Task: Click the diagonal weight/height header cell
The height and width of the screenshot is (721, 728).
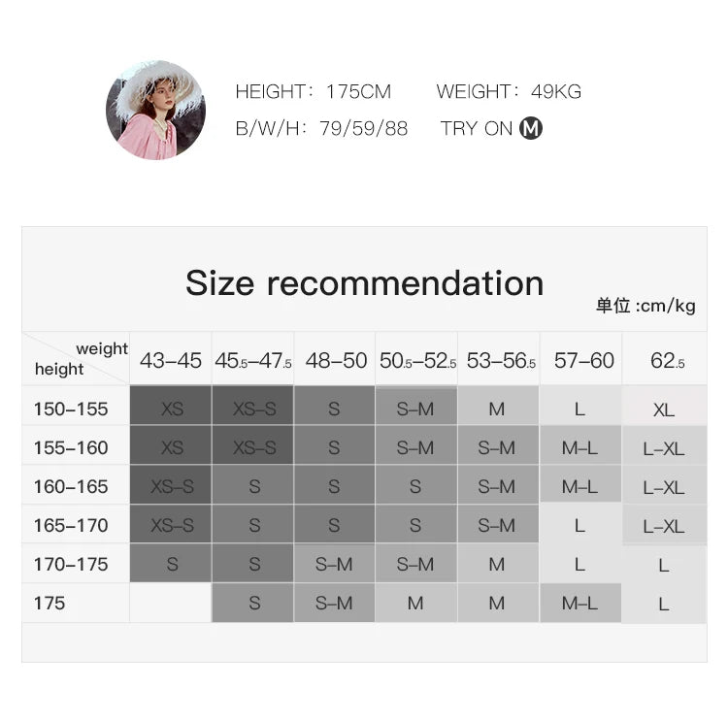Action: pyautogui.click(x=76, y=359)
